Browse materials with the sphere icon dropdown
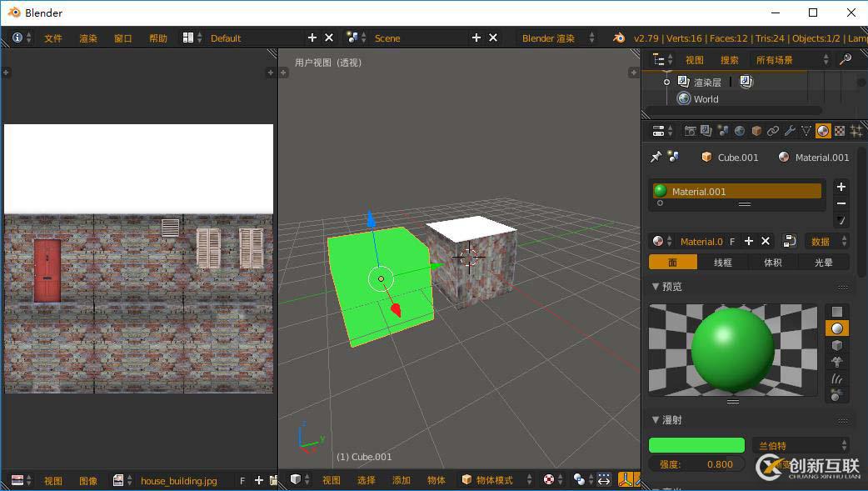 661,241
